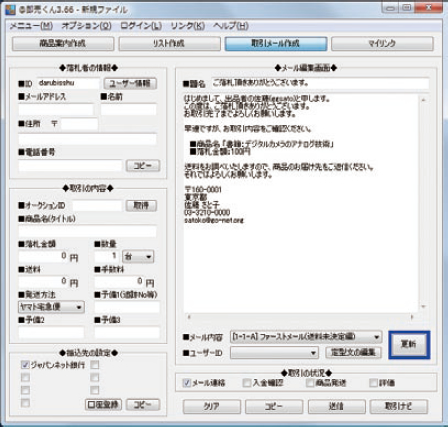448x427 pixels.
Task: Open the ユーザーID dropdown
Action: [274, 352]
